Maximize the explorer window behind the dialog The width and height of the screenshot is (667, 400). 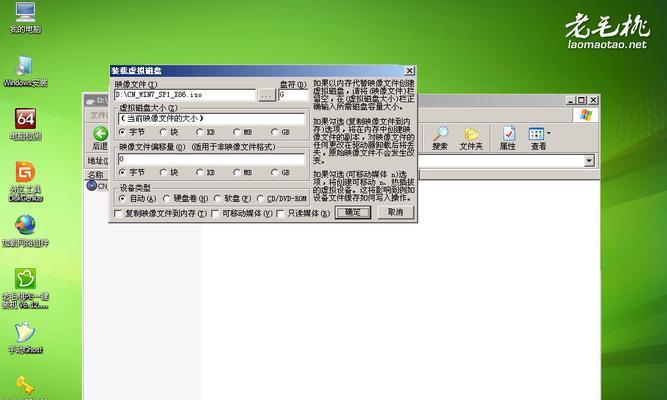[582, 100]
